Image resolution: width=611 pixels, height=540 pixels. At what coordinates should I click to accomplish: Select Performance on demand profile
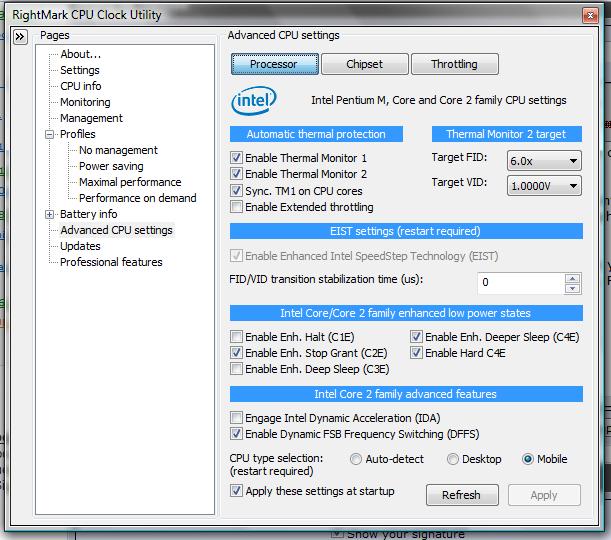click(138, 198)
